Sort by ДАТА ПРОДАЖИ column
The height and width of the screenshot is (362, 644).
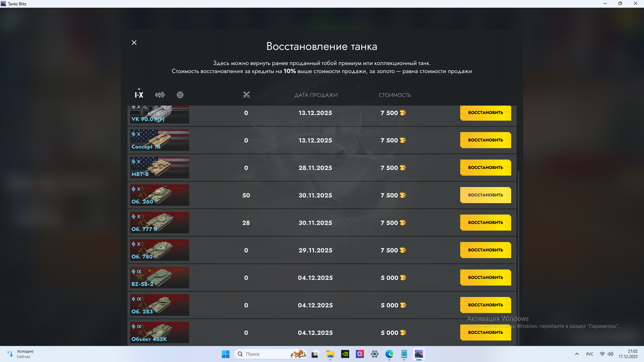click(316, 95)
